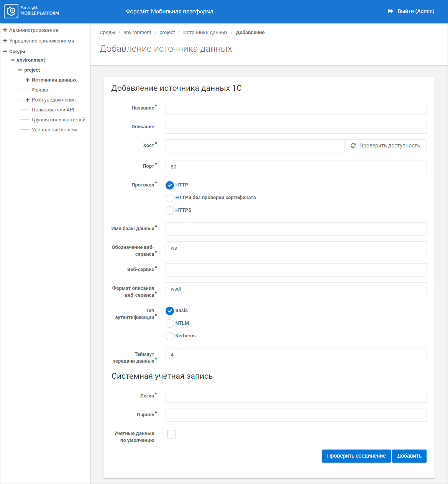Focus the Веб-сервис input field

(296, 270)
